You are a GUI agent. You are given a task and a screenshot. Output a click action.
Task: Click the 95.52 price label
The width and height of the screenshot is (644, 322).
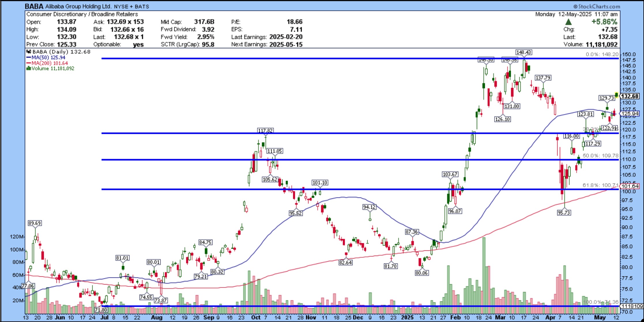tap(296, 213)
